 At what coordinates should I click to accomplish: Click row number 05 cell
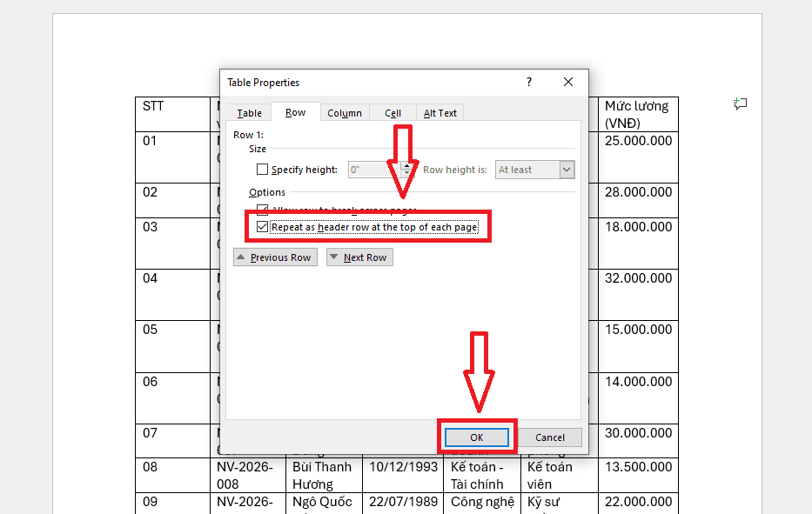(x=172, y=346)
